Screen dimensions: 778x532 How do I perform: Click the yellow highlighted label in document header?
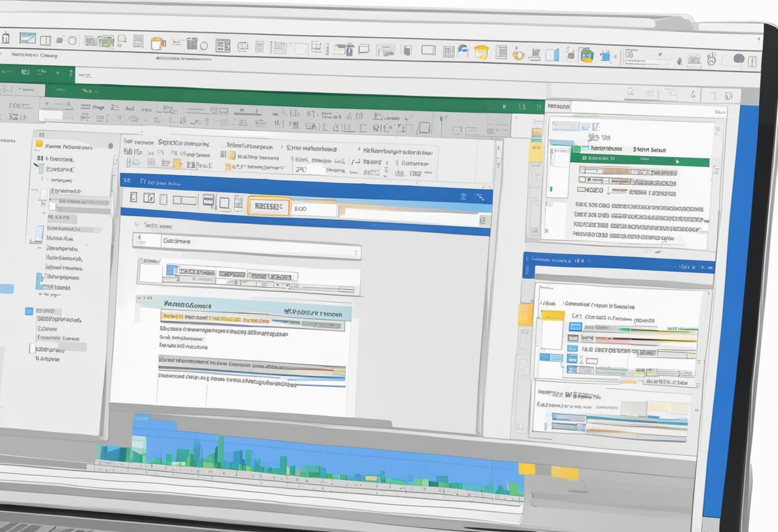(x=186, y=317)
